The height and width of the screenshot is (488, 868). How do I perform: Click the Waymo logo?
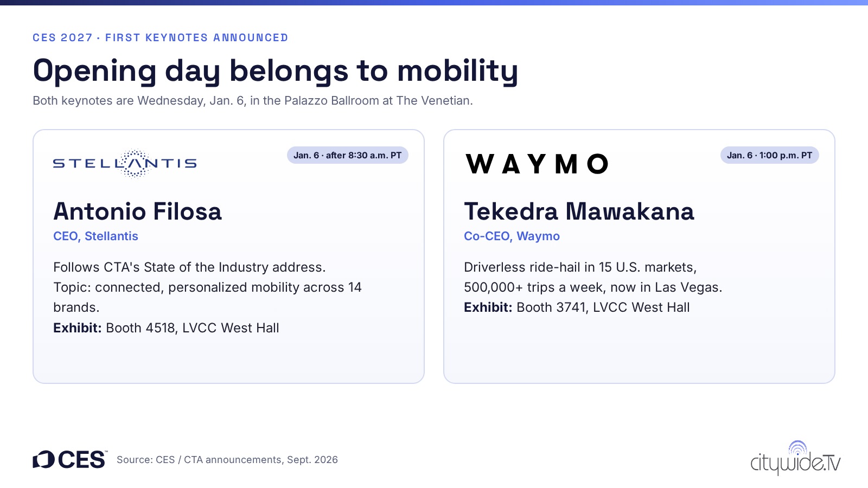point(537,164)
